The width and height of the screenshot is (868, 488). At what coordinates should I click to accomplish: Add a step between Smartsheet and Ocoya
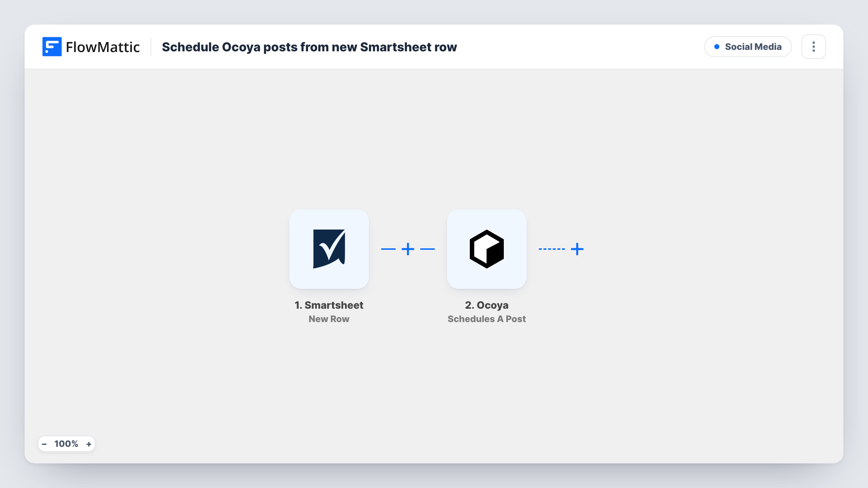408,249
